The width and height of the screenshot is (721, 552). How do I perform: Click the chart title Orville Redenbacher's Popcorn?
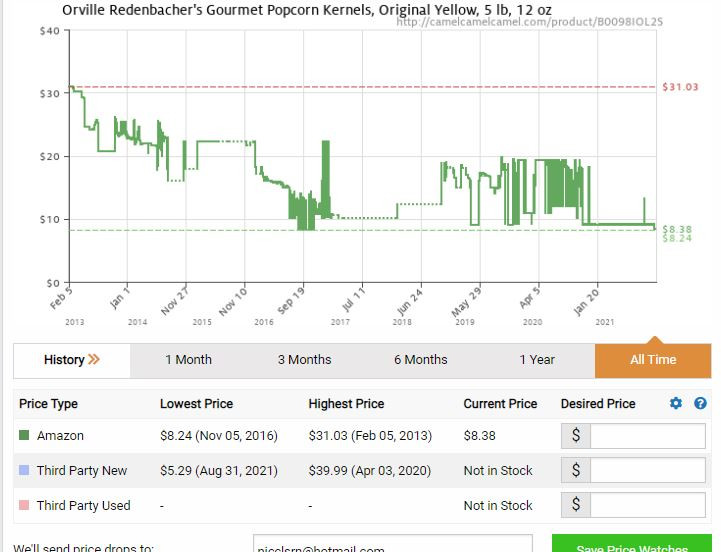pos(307,10)
